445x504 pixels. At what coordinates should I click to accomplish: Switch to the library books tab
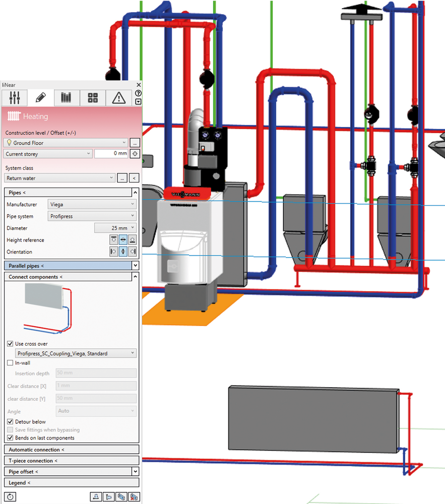click(67, 98)
